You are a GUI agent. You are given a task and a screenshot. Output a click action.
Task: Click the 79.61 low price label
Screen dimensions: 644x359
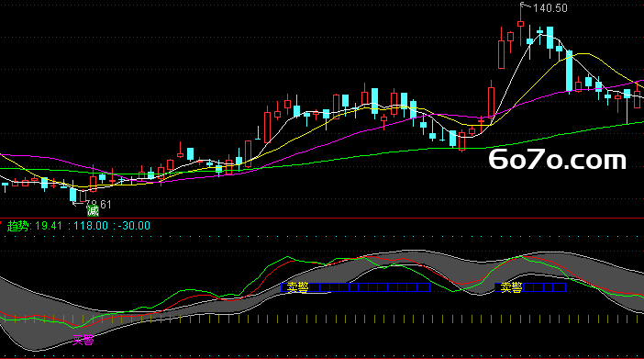click(x=98, y=204)
